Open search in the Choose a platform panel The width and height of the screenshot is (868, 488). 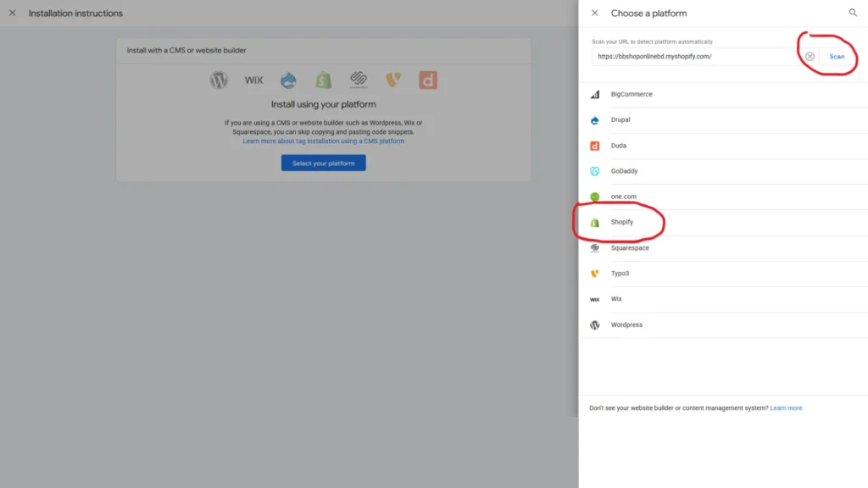(853, 13)
